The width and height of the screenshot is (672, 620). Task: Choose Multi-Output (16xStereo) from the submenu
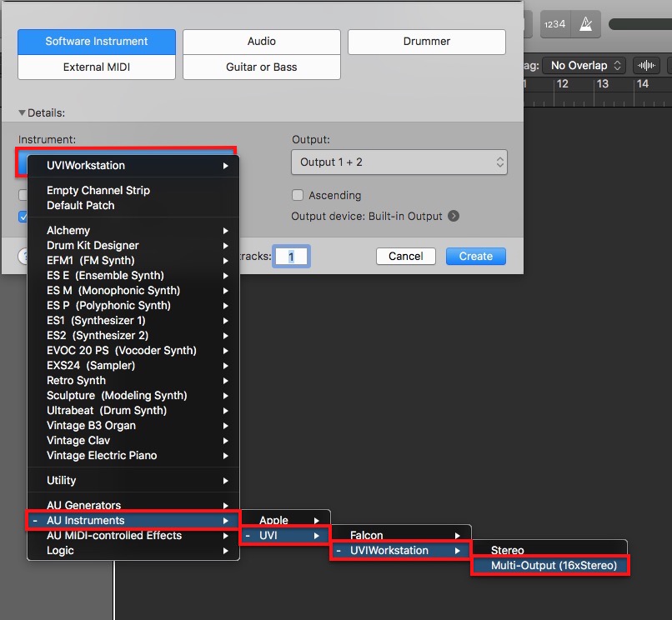pos(554,566)
